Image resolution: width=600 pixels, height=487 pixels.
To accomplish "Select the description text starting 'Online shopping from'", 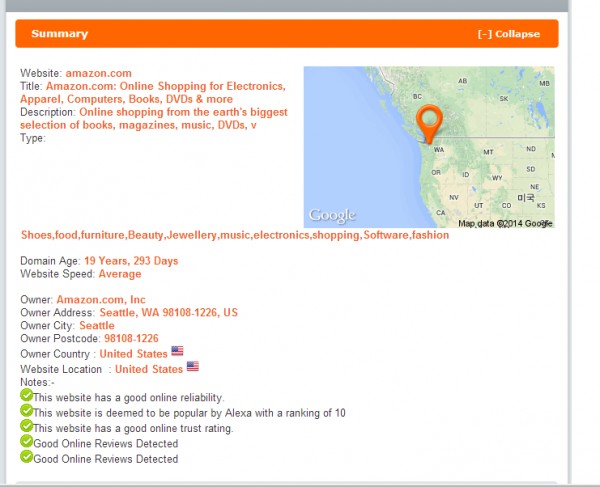I will (x=154, y=119).
